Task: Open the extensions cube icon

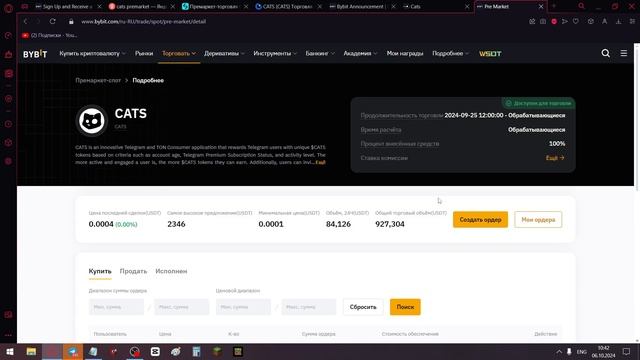Action: click(x=591, y=21)
